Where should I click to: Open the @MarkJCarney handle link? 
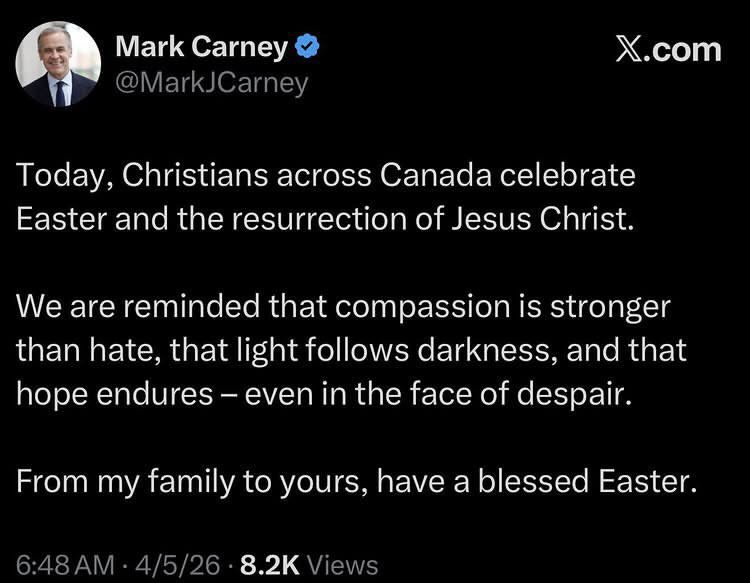(x=212, y=81)
